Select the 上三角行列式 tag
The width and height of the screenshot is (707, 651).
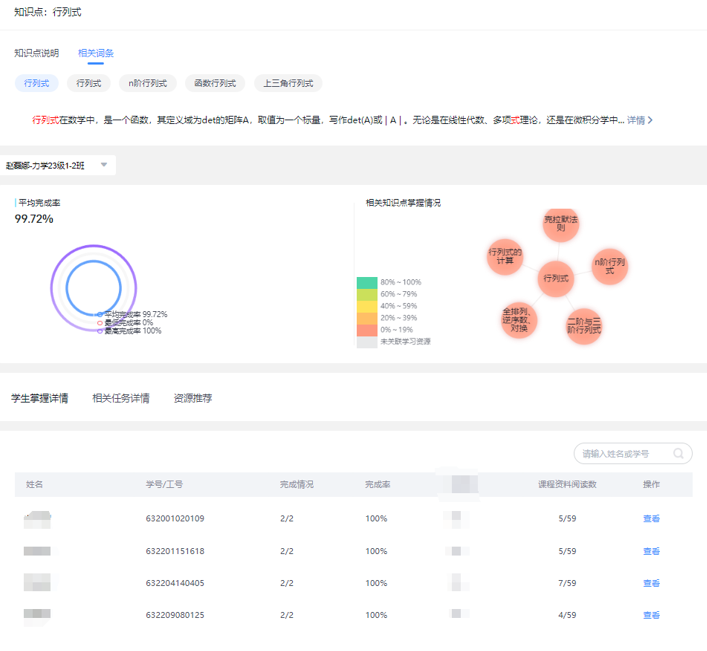point(288,83)
